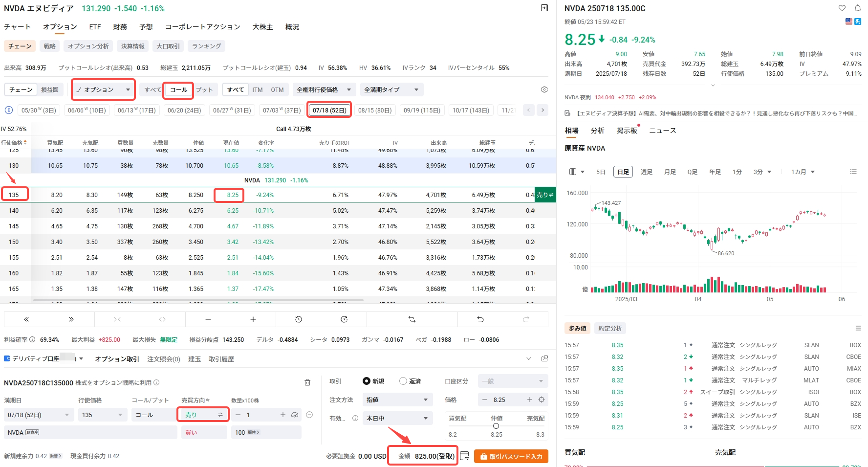The image size is (868, 467).
Task: Delete the NVDA250718C135000 order leg with the trash icon
Action: click(x=307, y=382)
